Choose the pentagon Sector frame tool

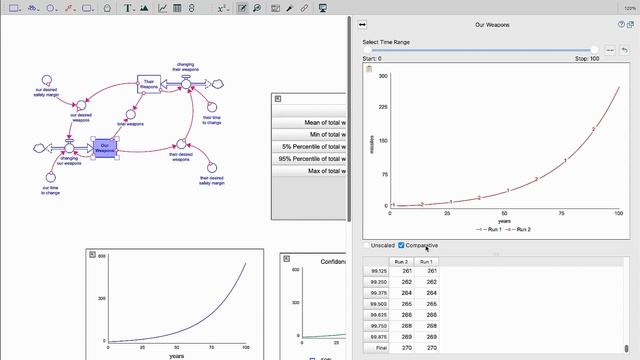[107, 8]
